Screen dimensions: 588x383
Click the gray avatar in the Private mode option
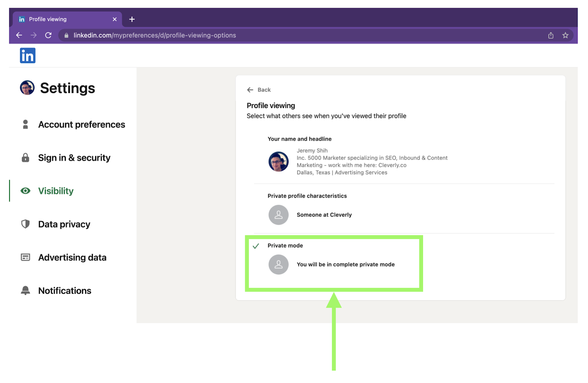(279, 264)
